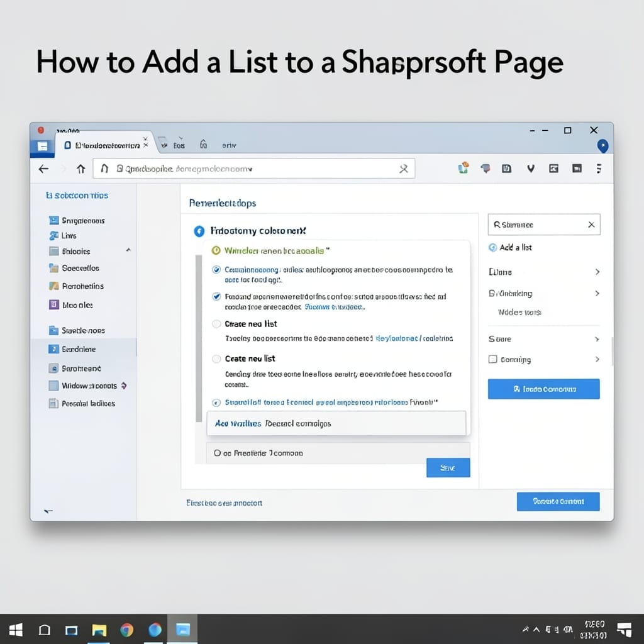This screenshot has height=644, width=644.
Task: Open File Explorer from the taskbar
Action: pos(99,630)
